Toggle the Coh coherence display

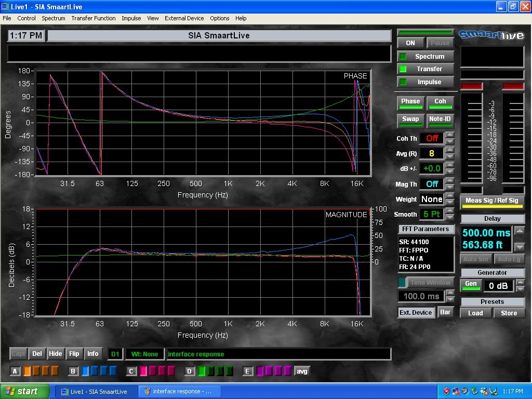[440, 102]
